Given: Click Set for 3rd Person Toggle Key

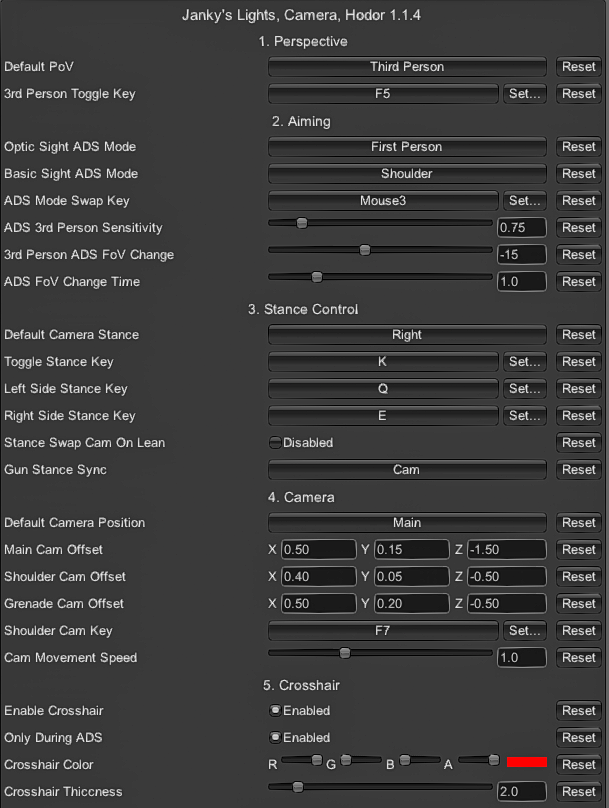Looking at the screenshot, I should (525, 94).
